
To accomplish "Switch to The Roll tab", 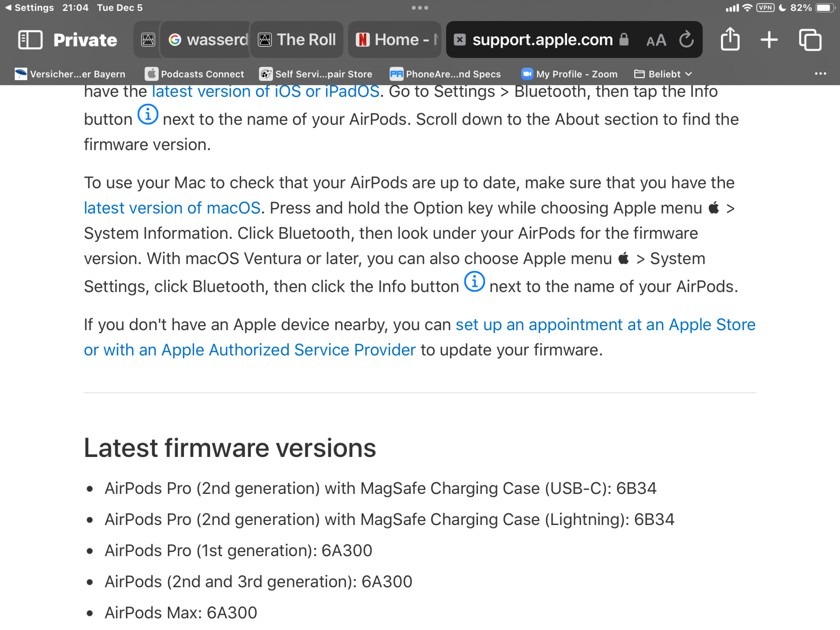I will click(x=297, y=39).
